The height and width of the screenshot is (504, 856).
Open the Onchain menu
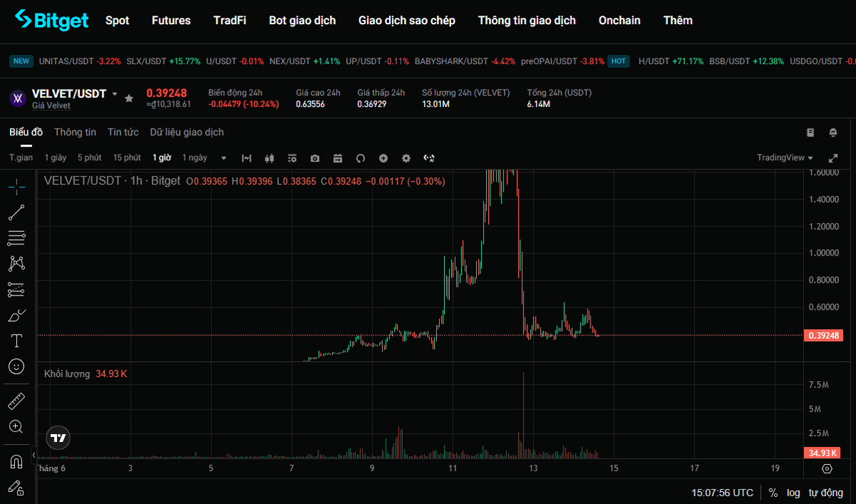point(620,20)
